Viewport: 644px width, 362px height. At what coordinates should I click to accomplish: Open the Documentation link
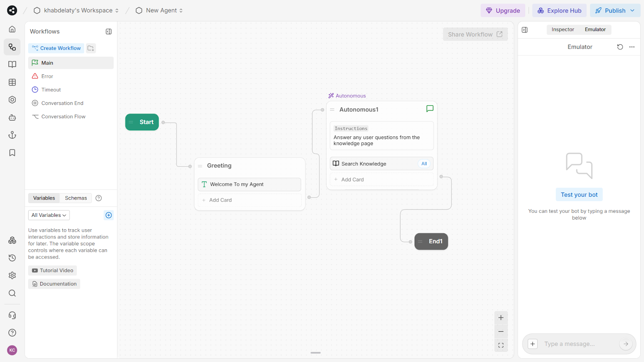click(54, 284)
